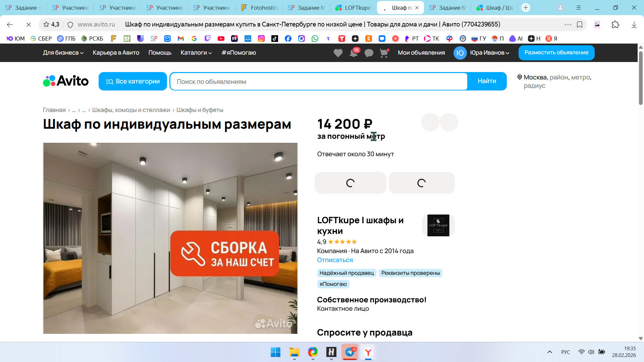Click the Поиск по объявлениям search field
The image size is (644, 362).
pyautogui.click(x=318, y=81)
